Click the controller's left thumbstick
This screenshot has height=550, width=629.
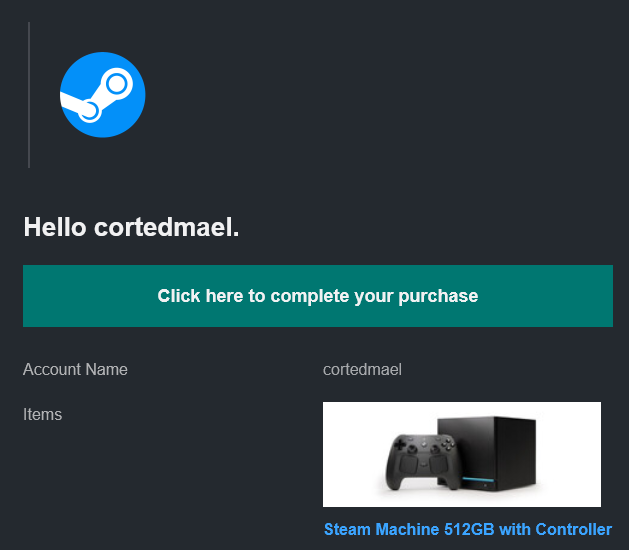click(412, 448)
